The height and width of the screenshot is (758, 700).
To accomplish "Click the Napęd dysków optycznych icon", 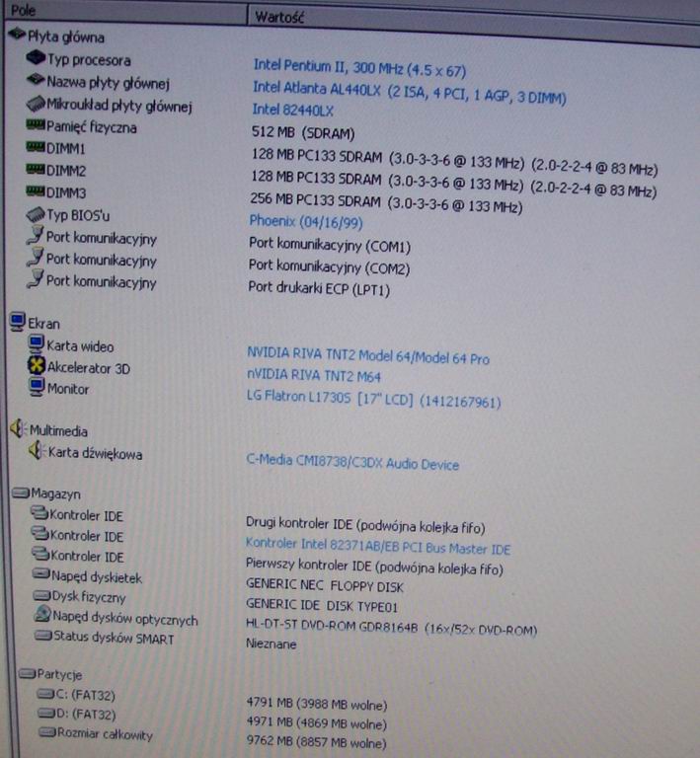I will coord(43,614).
